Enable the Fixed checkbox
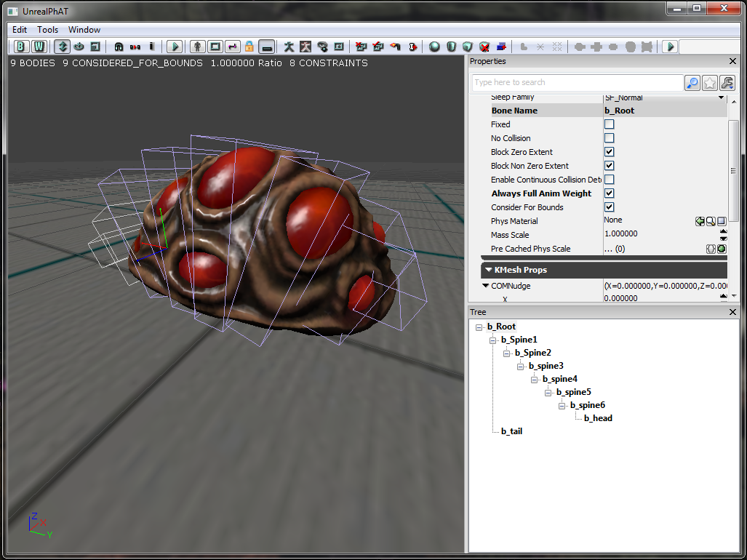747x560 pixels. click(x=610, y=124)
